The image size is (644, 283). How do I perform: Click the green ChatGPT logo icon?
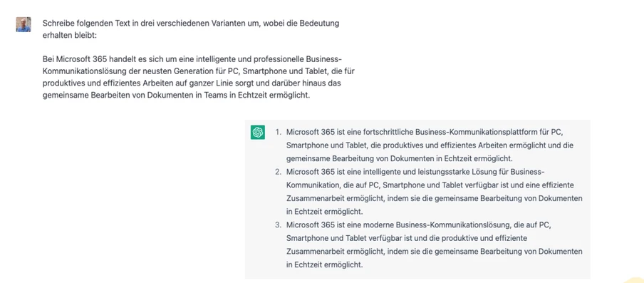click(x=257, y=133)
